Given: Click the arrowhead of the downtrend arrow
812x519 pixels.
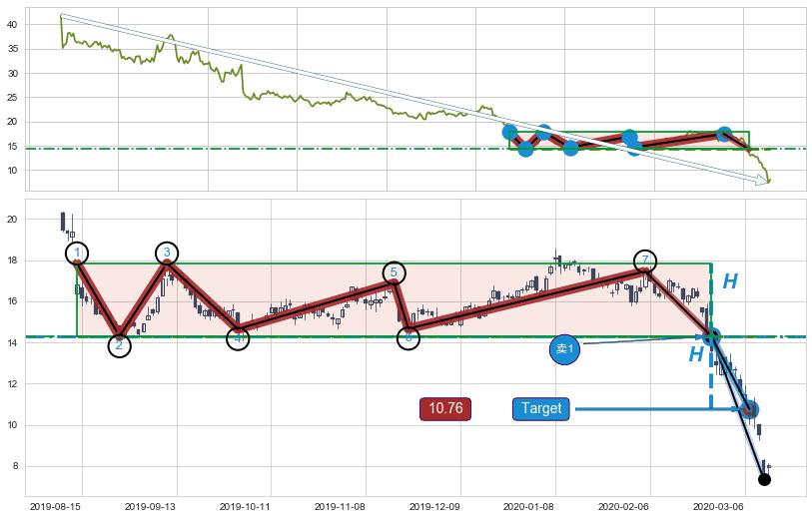Looking at the screenshot, I should 764,181.
